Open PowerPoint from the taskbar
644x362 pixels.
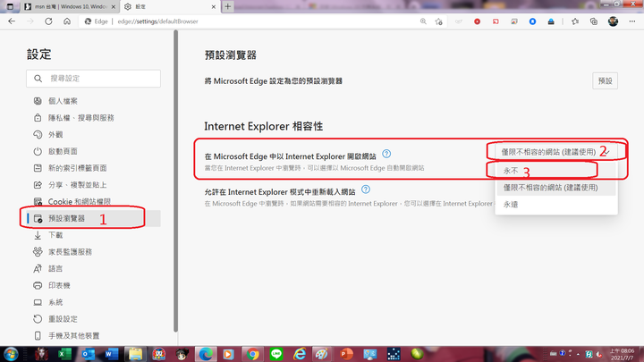pos(347,354)
